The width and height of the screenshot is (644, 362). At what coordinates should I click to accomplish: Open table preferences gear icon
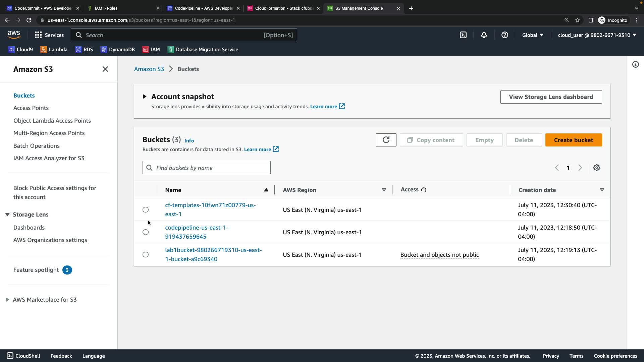596,168
